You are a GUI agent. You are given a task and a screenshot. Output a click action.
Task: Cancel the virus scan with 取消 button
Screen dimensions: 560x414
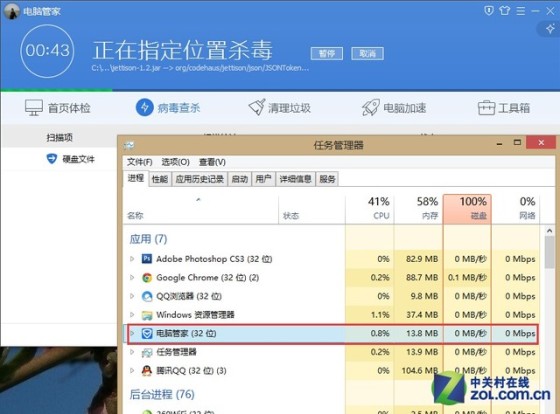(x=368, y=54)
